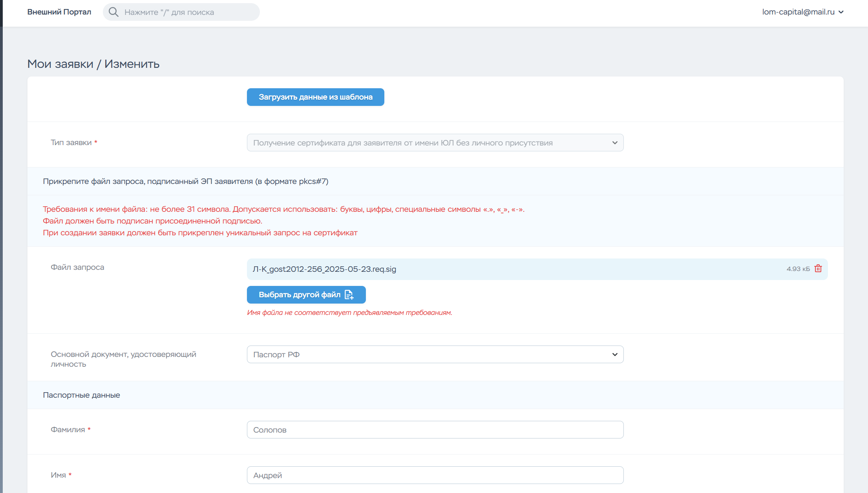This screenshot has width=868, height=493.
Task: Open the Паспорт РФ document type dropdown
Action: pos(435,355)
